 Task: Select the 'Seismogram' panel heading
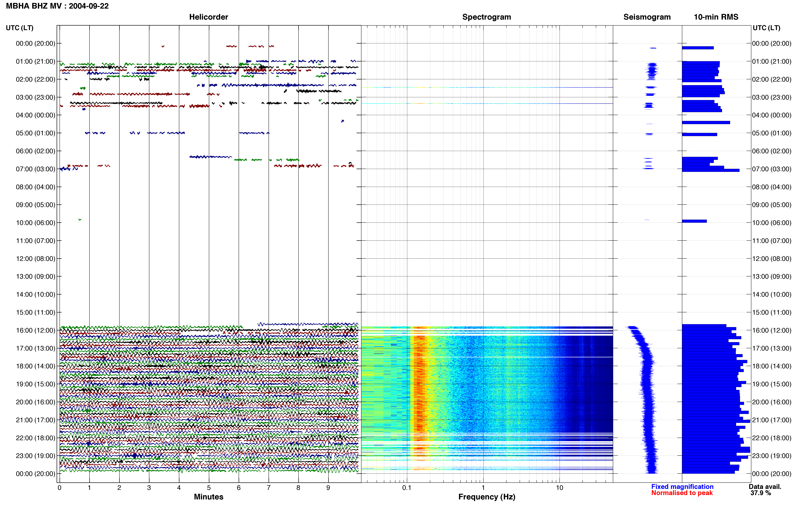(647, 17)
